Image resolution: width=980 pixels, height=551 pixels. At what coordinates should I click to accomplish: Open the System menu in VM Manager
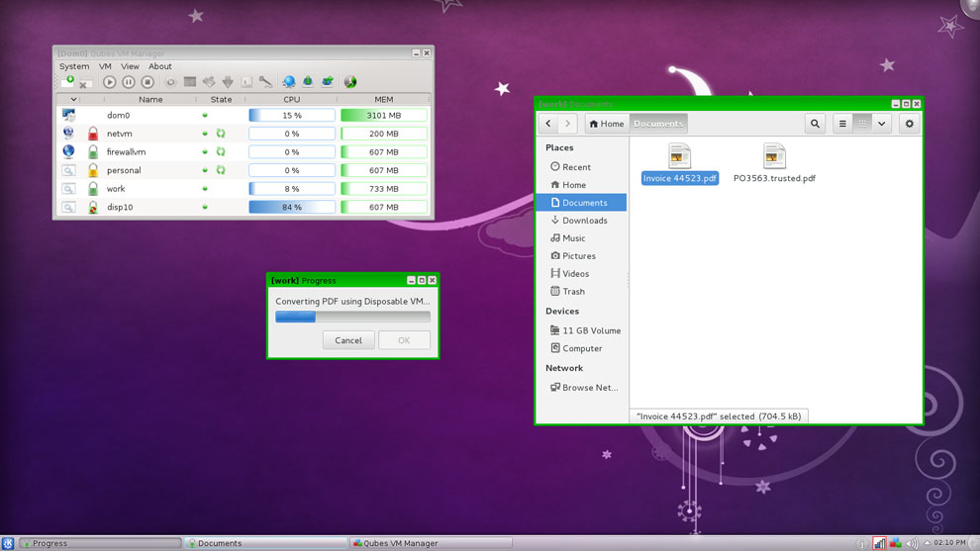click(x=74, y=66)
